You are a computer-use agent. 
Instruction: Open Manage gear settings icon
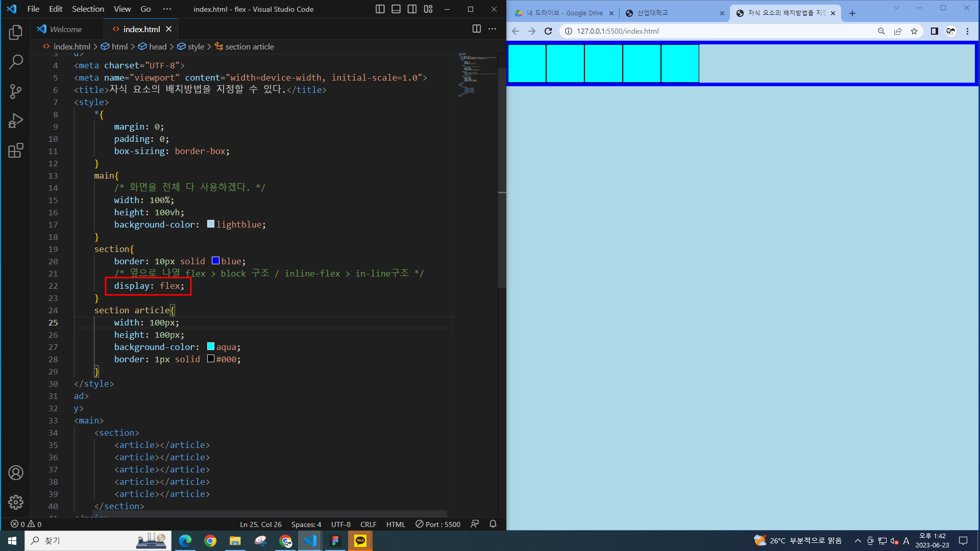click(x=16, y=503)
